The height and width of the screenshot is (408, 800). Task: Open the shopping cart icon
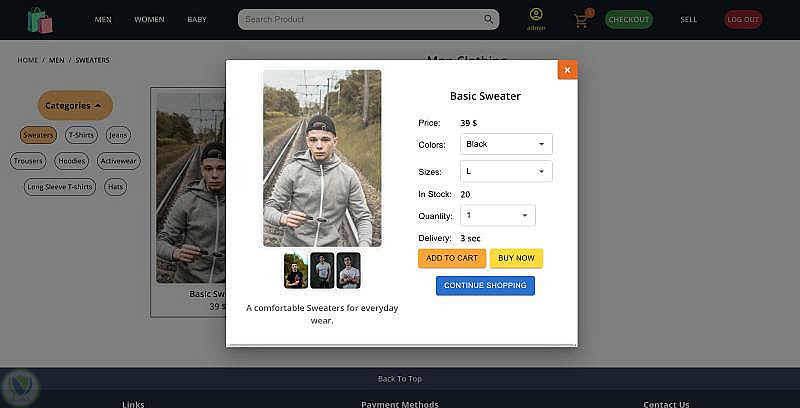pyautogui.click(x=581, y=20)
